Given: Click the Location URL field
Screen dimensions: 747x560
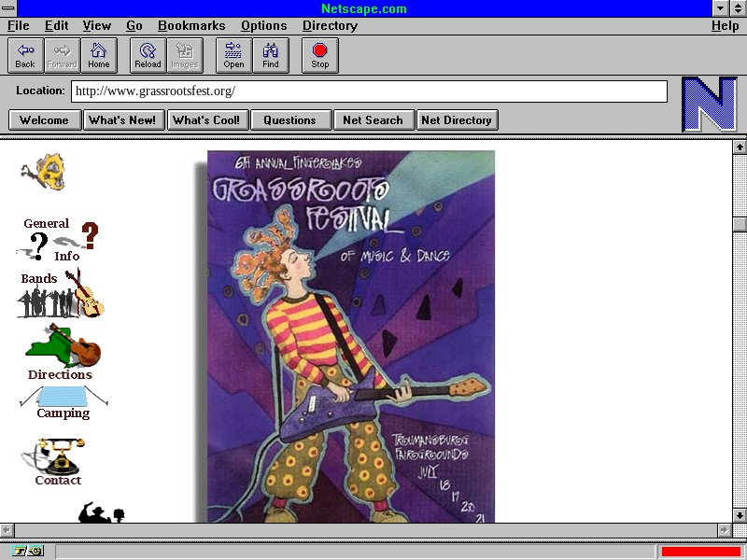Looking at the screenshot, I should 369,91.
